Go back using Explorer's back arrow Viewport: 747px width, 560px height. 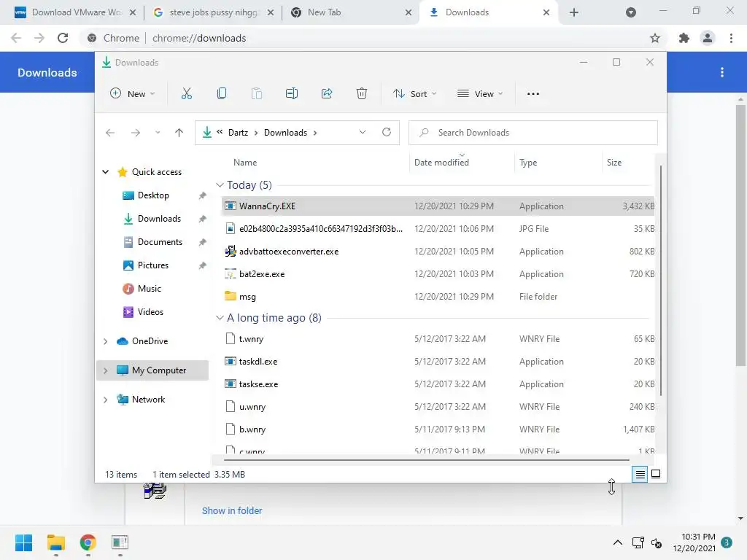click(110, 133)
